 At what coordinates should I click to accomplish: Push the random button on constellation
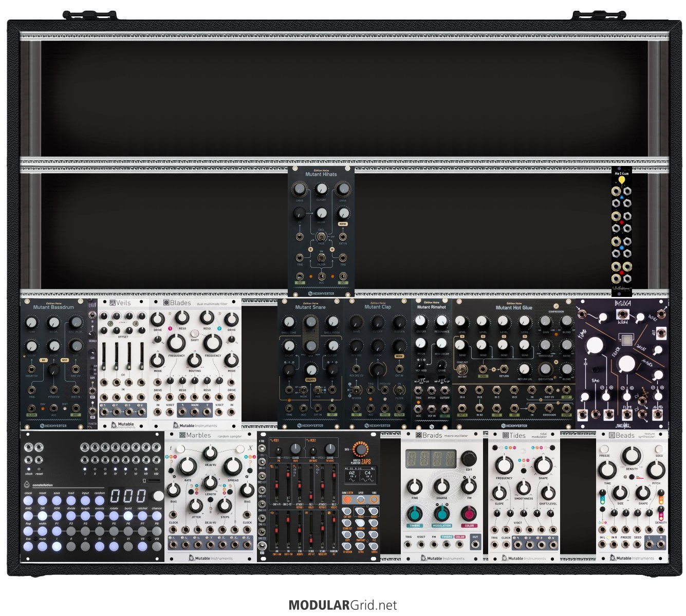pos(100,501)
